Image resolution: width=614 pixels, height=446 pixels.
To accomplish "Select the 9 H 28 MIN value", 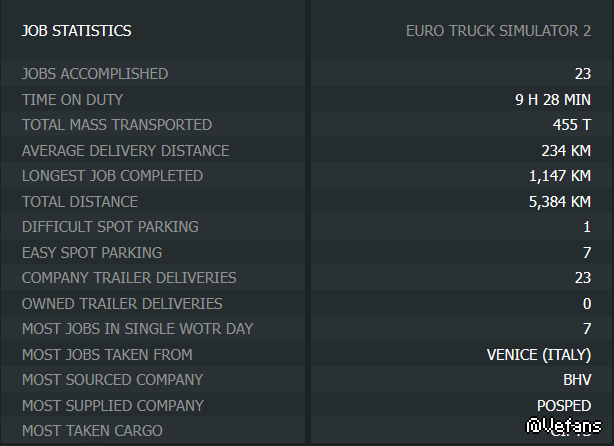I will coord(546,99).
